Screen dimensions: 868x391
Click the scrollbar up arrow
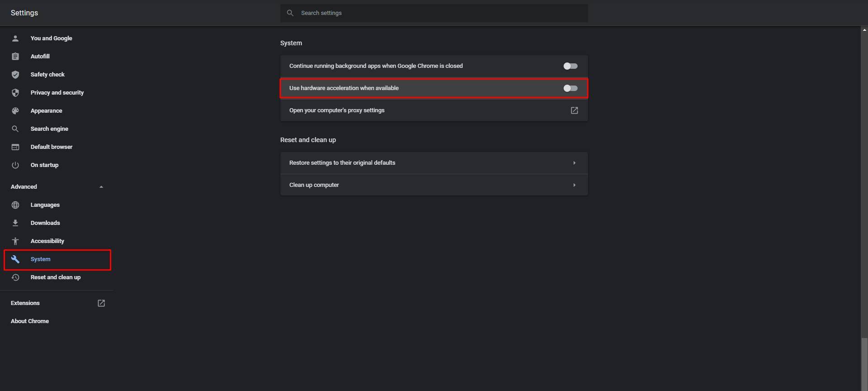click(x=864, y=29)
